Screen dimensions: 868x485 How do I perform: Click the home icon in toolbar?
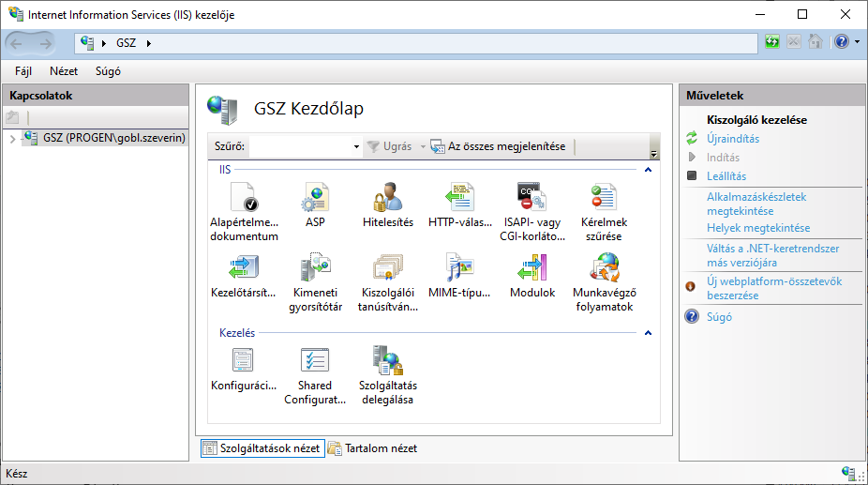(x=815, y=41)
